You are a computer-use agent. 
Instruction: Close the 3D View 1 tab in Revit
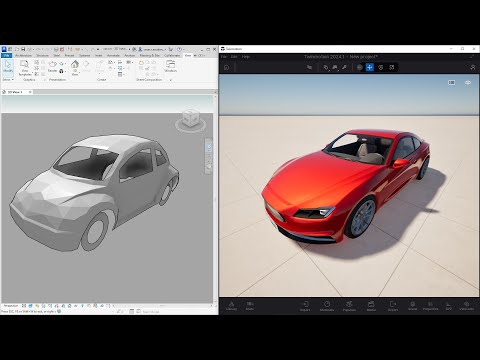30,92
